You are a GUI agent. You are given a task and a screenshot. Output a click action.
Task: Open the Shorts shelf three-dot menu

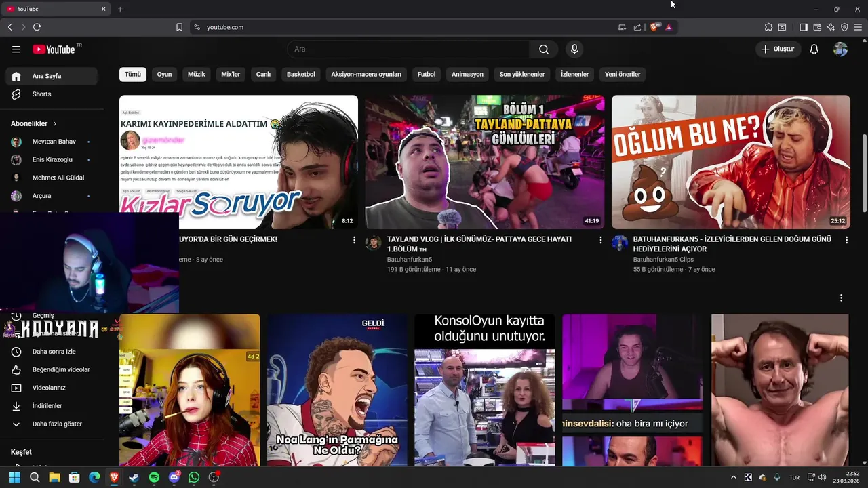pos(841,298)
